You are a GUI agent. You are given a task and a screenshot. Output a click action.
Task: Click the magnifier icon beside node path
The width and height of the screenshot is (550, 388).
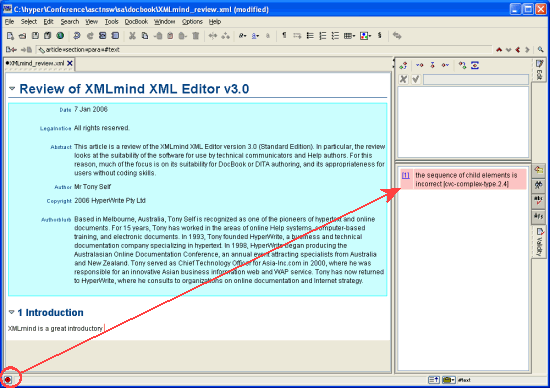point(541,50)
